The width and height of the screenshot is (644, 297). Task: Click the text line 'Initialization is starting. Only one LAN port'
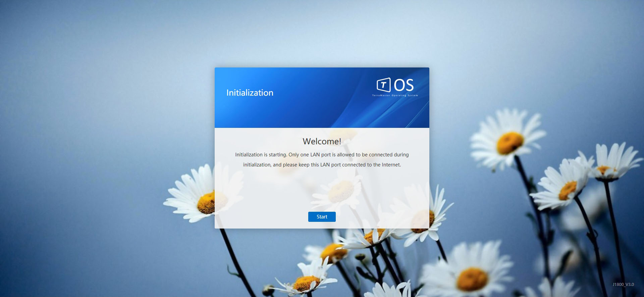click(283, 155)
